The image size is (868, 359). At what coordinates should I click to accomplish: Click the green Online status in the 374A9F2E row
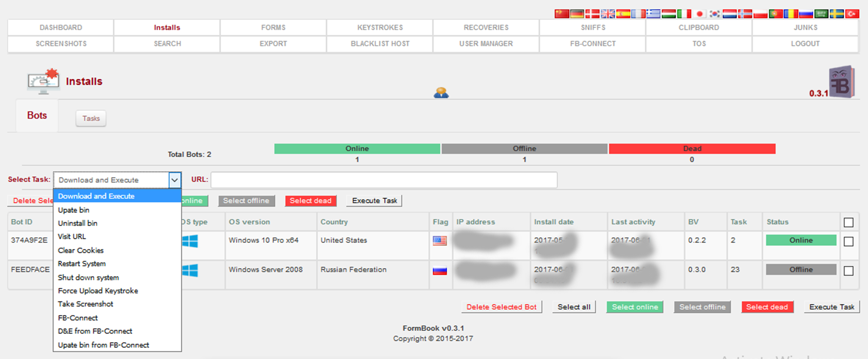[x=801, y=240]
